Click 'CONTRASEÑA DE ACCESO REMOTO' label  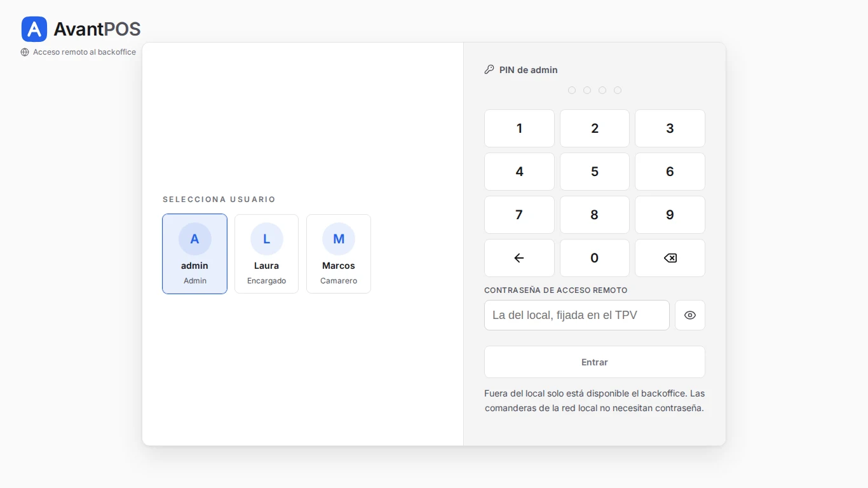tap(556, 290)
